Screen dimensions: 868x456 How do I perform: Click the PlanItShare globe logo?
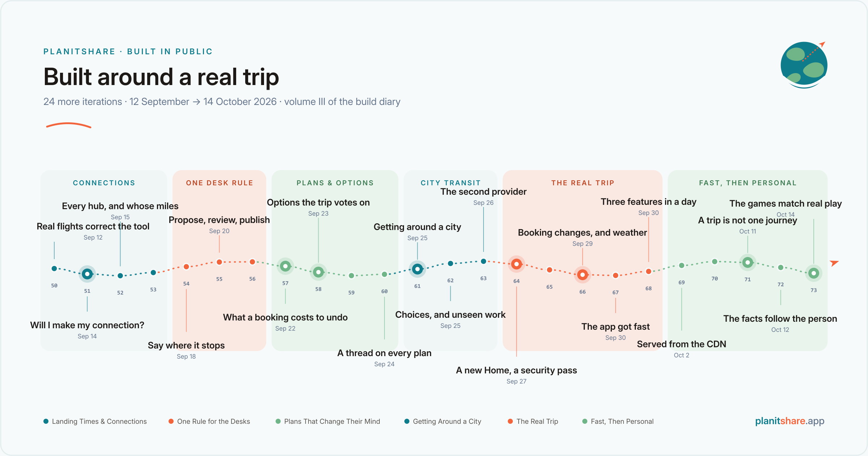804,65
